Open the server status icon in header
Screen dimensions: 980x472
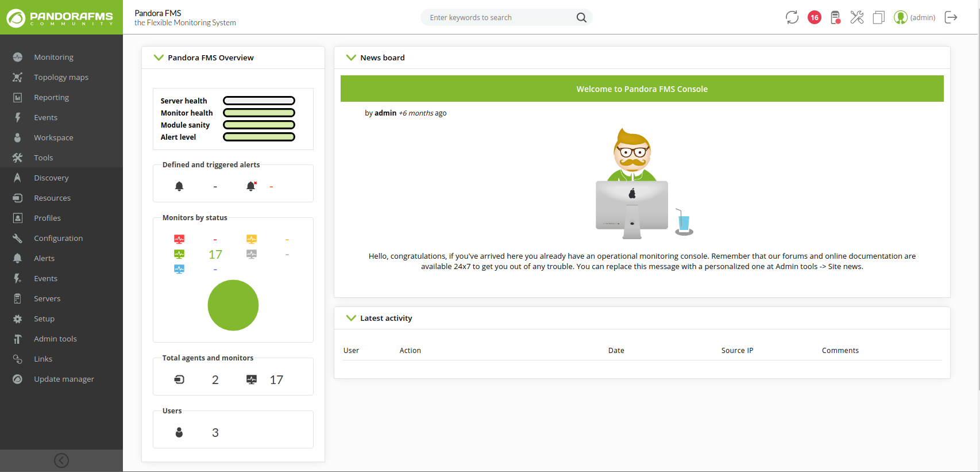click(836, 17)
